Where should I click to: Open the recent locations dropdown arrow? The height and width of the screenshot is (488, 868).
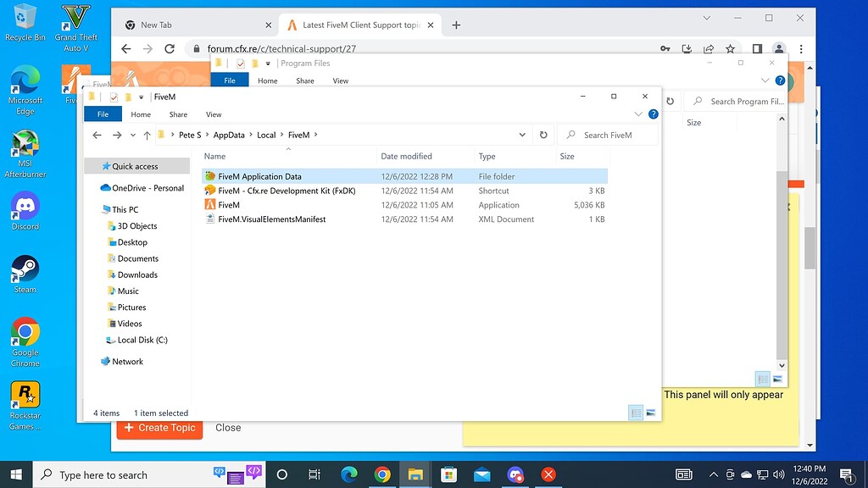132,135
